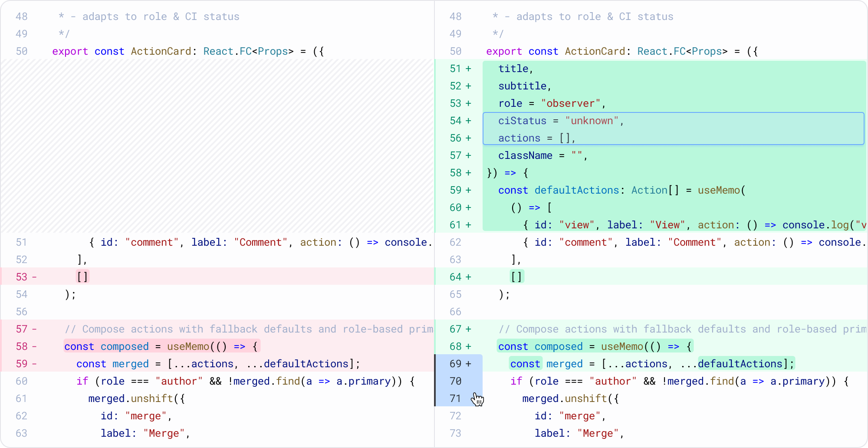Screen dimensions: 868x448
Task: Click right pane line 58 closing destructure arrow
Action: tap(651, 173)
